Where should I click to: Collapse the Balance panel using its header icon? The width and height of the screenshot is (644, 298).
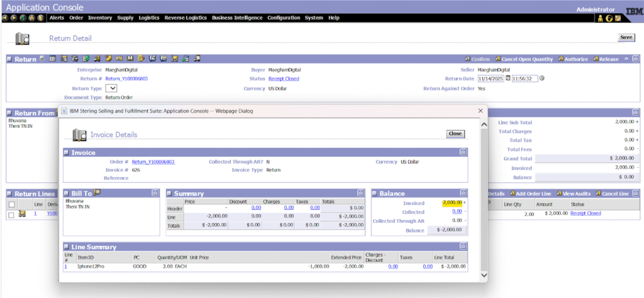462,194
